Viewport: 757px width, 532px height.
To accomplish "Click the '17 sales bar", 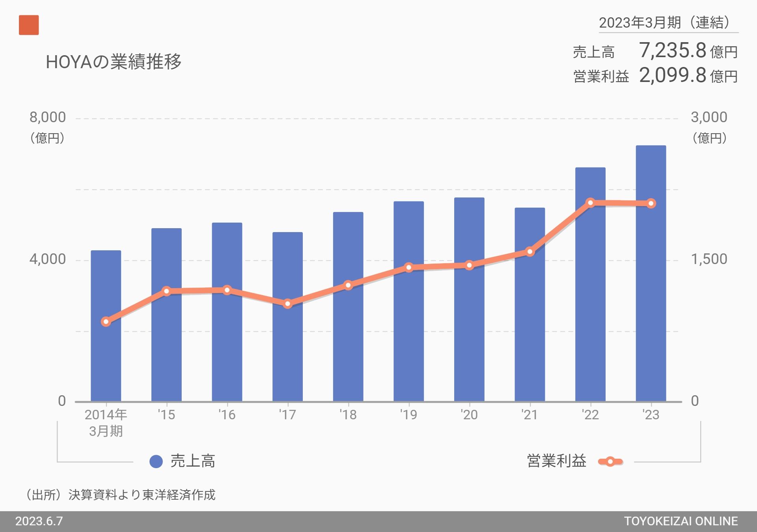I will (287, 317).
